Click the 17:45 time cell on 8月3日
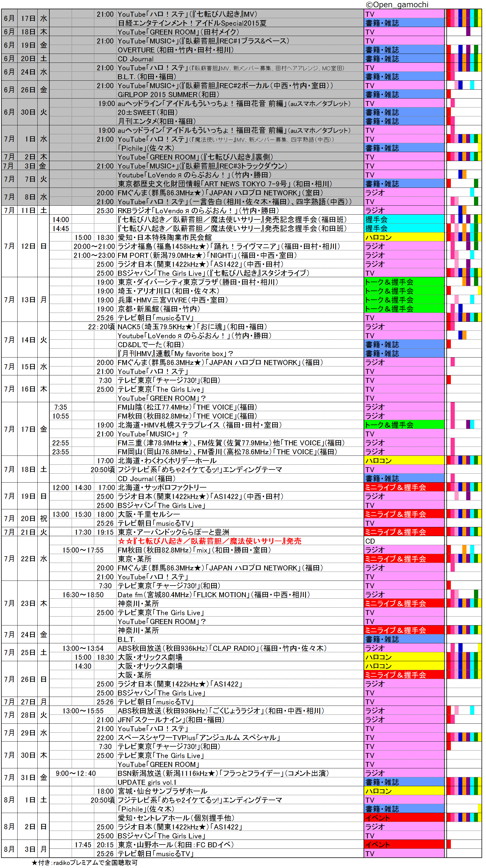Image resolution: width=486 pixels, height=868 pixels. (x=83, y=845)
